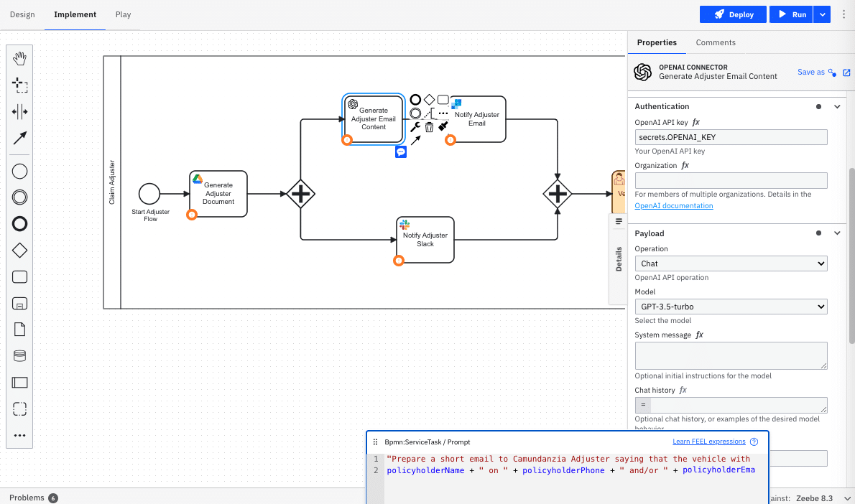855x504 pixels.
Task: Click the System message text area
Action: (x=731, y=356)
